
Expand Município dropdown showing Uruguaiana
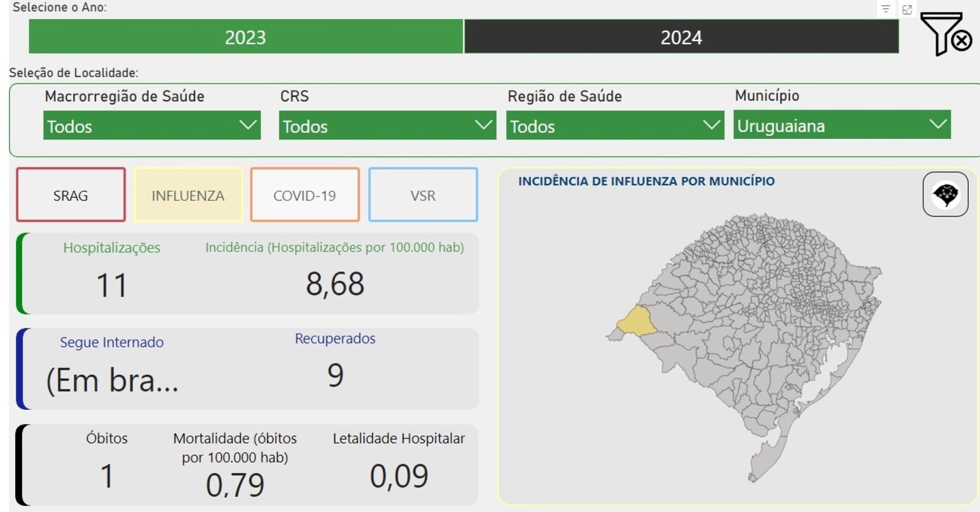point(842,125)
